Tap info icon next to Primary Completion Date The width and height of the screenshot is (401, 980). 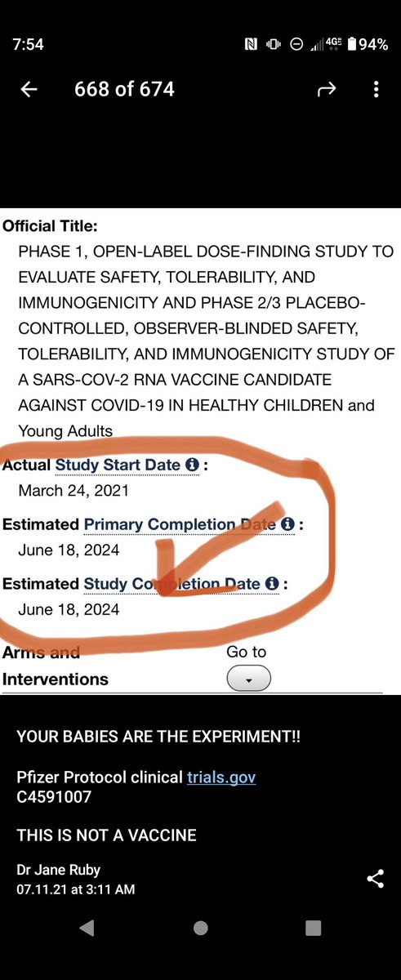tap(288, 524)
